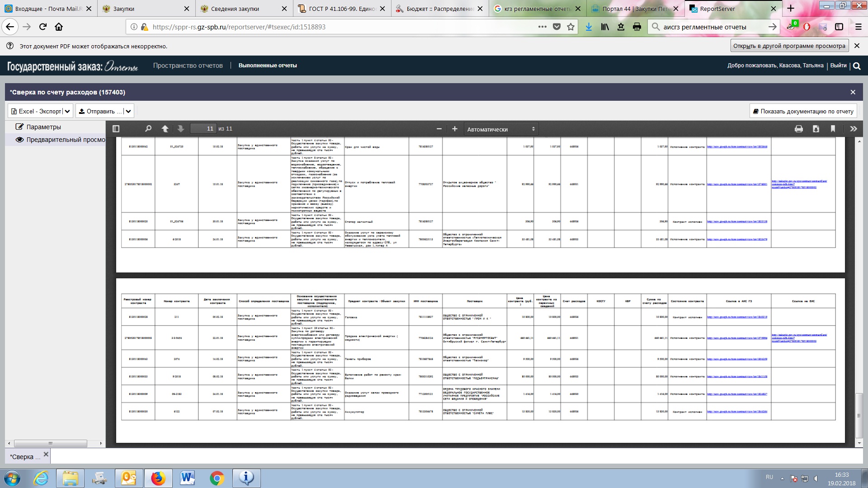Screen dimensions: 868x488
Task: Print the PDF document via viewer toolbar
Action: coord(799,129)
